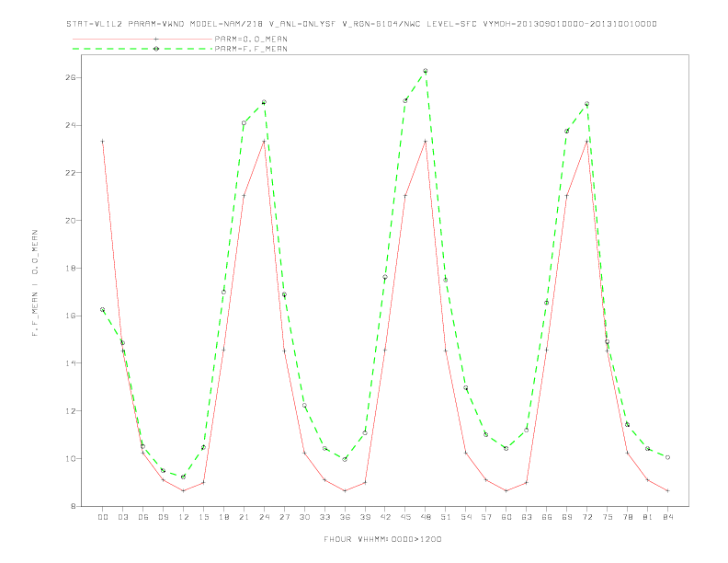Click the y-axis tick label 18
The width and height of the screenshot is (728, 563).
pos(70,268)
